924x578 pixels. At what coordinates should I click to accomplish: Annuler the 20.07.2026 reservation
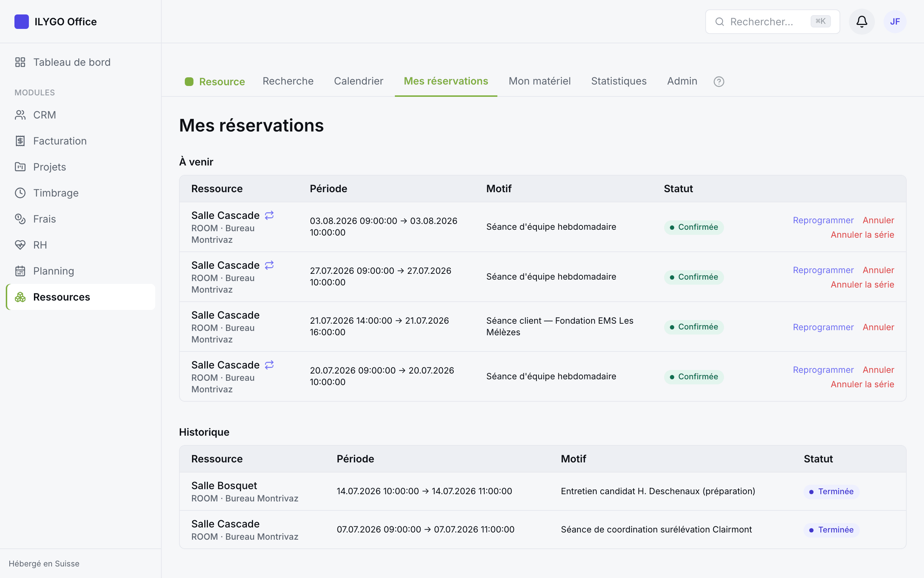[878, 370]
